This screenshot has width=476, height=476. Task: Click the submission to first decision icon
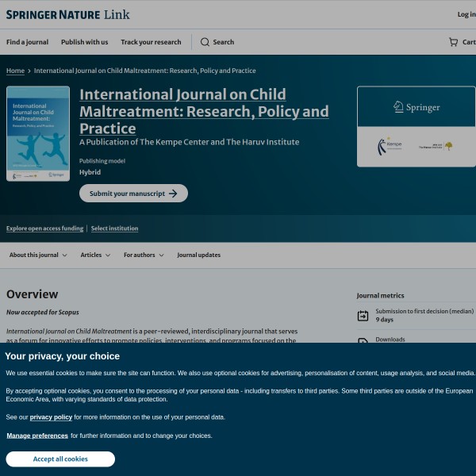[363, 316]
